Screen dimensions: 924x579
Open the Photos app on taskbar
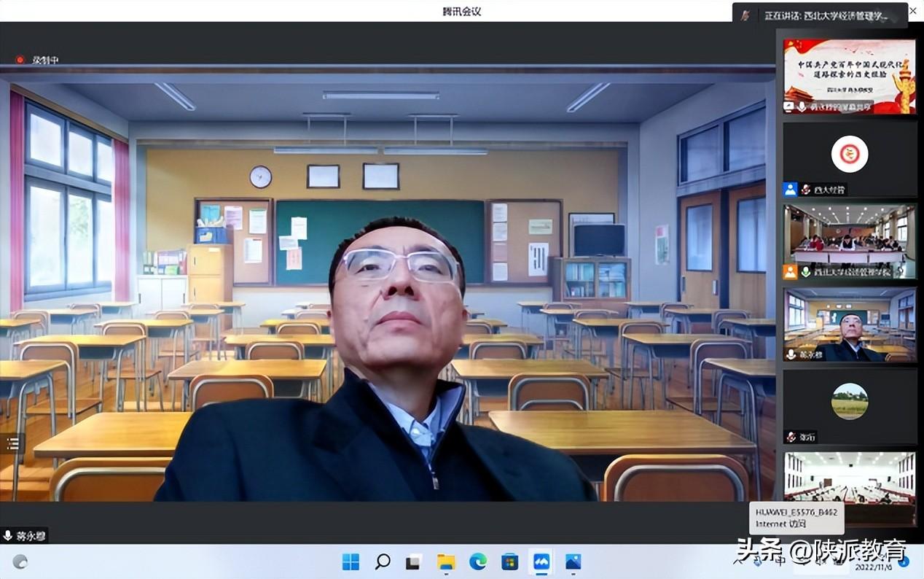(x=573, y=561)
